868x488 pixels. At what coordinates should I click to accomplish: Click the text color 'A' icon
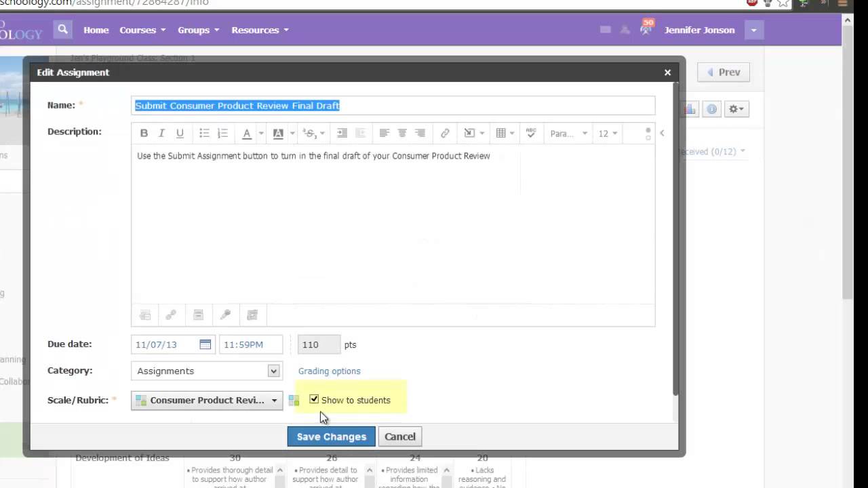click(247, 134)
